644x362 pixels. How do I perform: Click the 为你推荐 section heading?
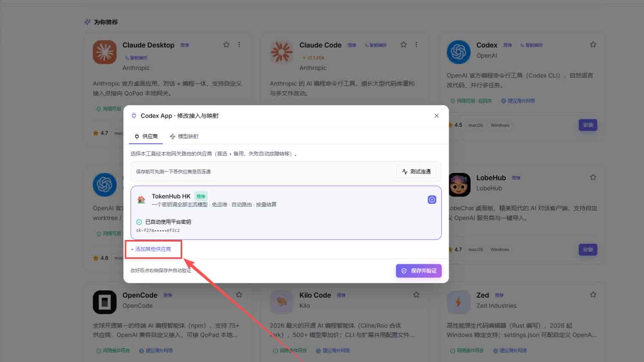pos(106,22)
